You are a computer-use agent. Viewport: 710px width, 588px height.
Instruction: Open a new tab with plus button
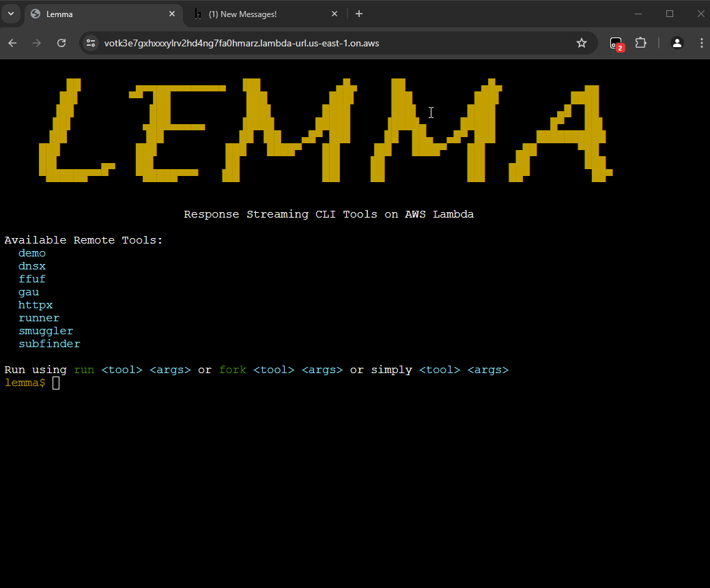[359, 14]
